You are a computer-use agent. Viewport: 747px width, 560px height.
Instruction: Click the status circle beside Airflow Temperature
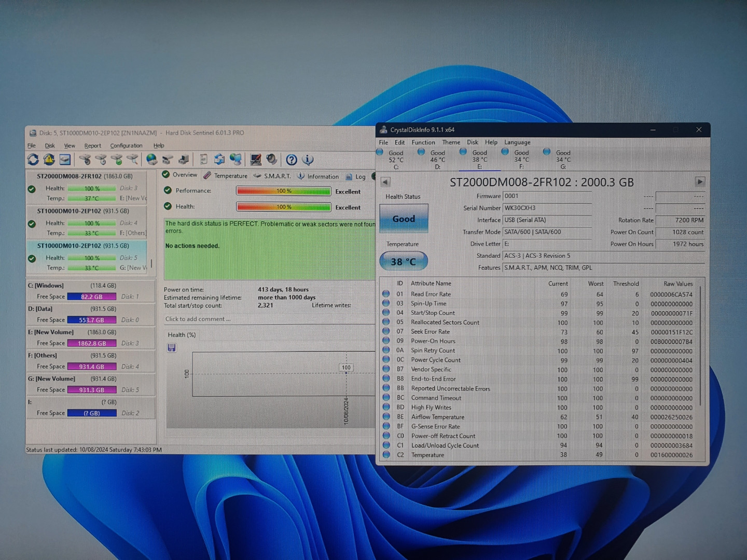tap(386, 416)
